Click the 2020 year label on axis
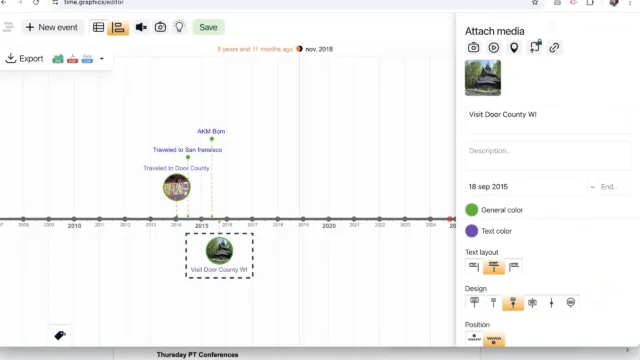 coord(329,226)
